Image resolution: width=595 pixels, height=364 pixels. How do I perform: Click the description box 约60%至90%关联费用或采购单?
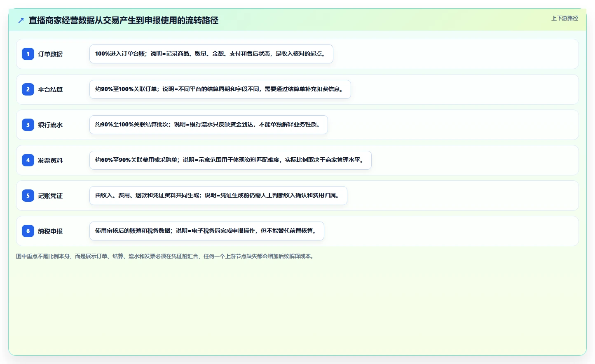(230, 160)
